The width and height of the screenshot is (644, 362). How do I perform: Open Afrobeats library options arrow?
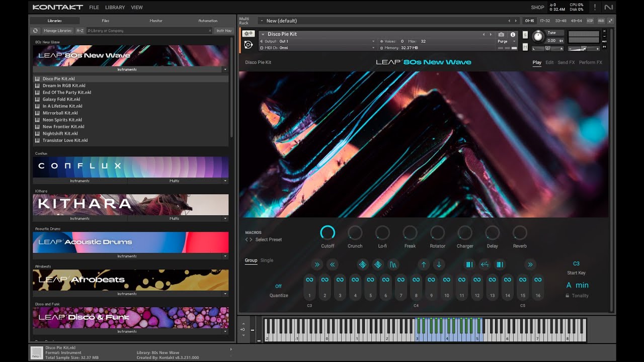point(225,294)
